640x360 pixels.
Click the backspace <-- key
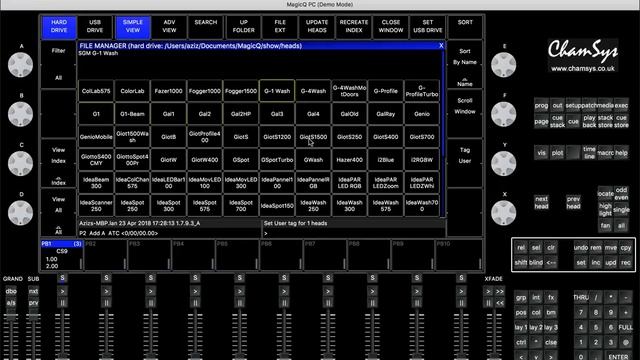[x=551, y=263]
